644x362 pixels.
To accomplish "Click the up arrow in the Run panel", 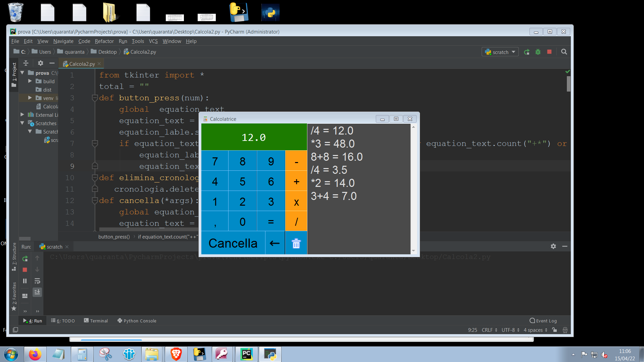I will coord(37,258).
